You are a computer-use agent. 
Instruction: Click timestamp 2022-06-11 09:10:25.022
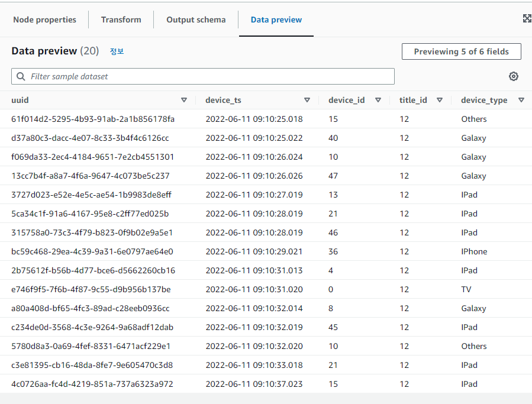(254, 138)
